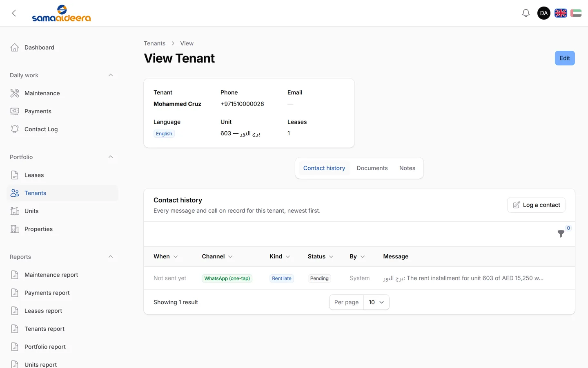The height and width of the screenshot is (368, 588).
Task: Click the Pending status badge
Action: (319, 278)
